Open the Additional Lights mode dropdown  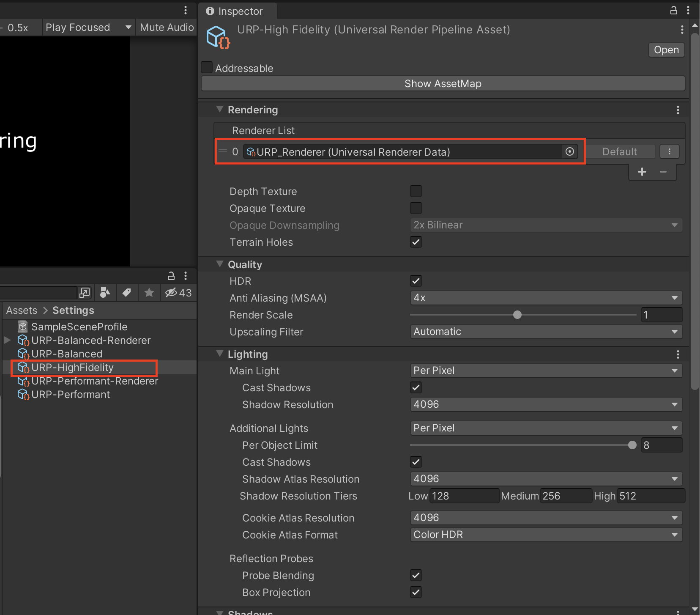pyautogui.click(x=546, y=428)
